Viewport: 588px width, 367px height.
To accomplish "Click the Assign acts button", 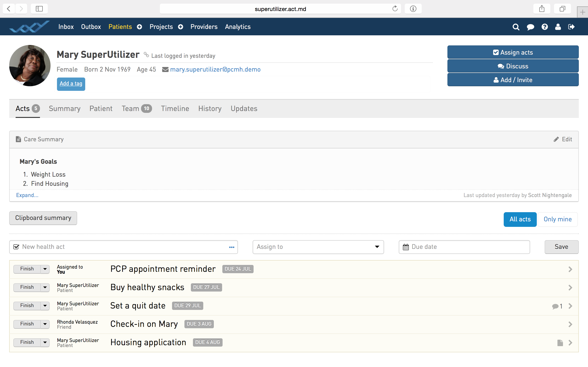I will pyautogui.click(x=513, y=53).
